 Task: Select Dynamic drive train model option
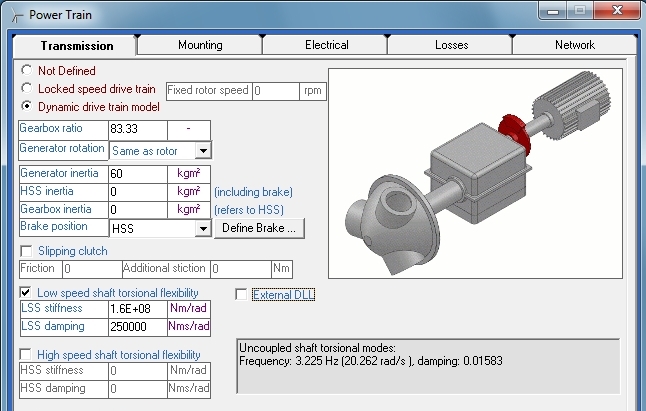point(26,107)
